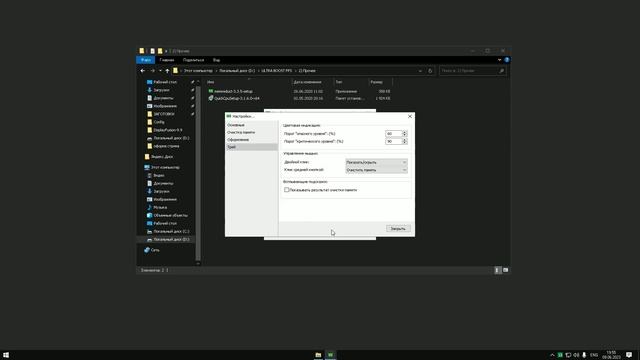
Task: Sort by Тип column header
Action: tap(339, 82)
